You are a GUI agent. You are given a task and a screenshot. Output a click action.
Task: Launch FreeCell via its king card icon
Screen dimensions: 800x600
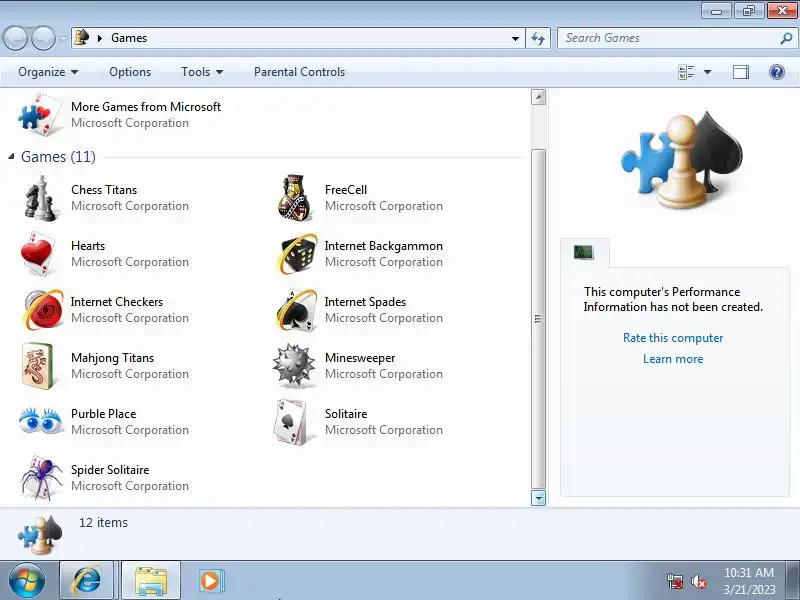coord(294,198)
